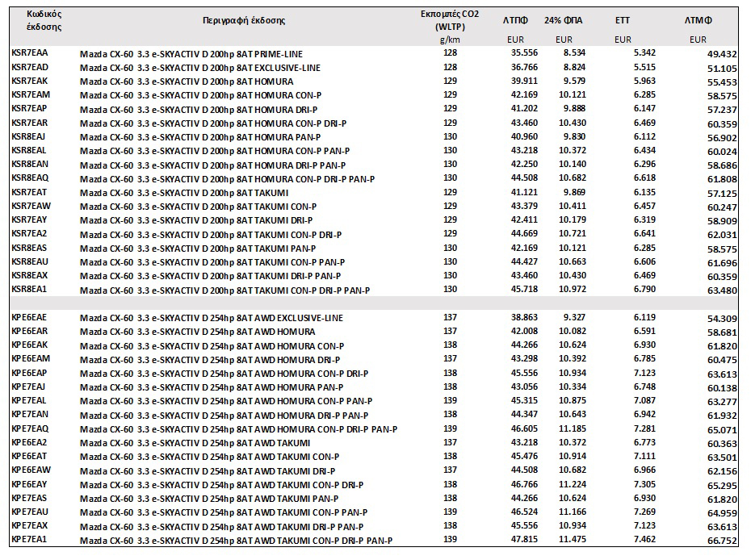Select the 254hp AWD TAKUMI CON-P DRI-P PAN-P description
Image resolution: width=751 pixels, height=560 pixels.
236,541
